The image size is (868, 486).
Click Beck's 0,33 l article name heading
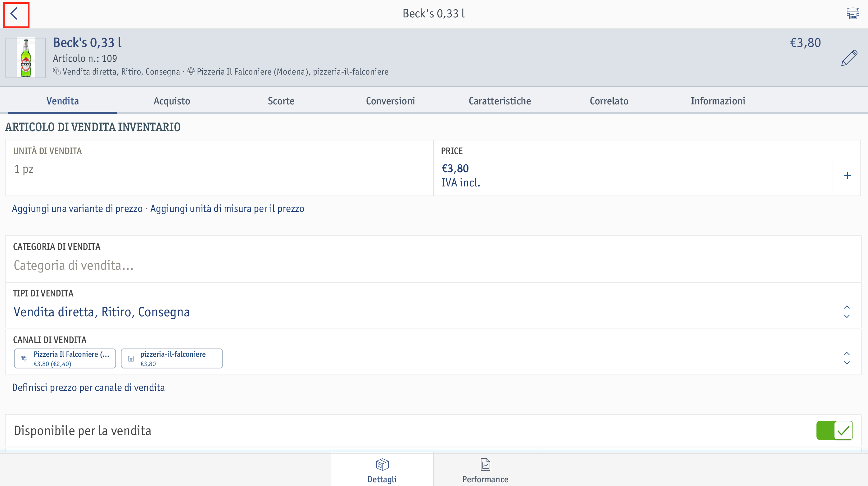click(87, 43)
